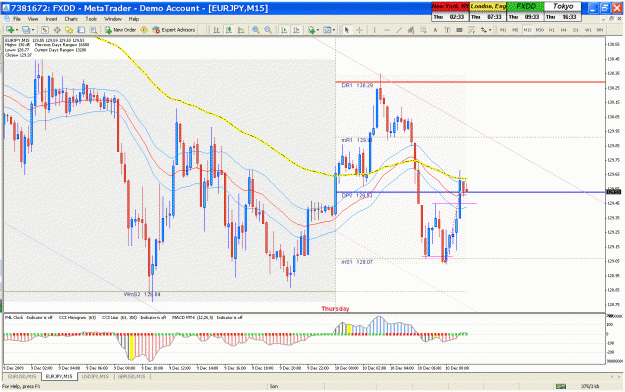The height and width of the screenshot is (392, 625).
Task: Click the New Chart toolbar icon
Action: (x=9, y=30)
